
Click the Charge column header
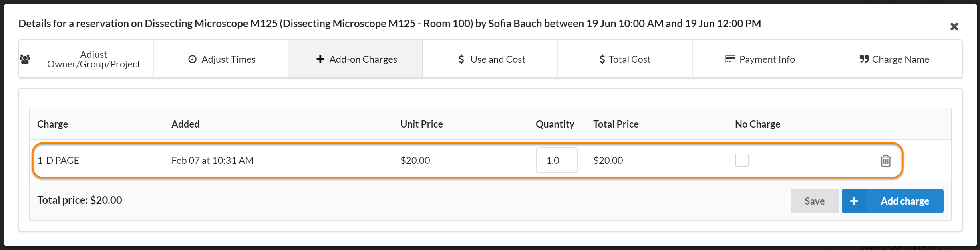coord(52,124)
